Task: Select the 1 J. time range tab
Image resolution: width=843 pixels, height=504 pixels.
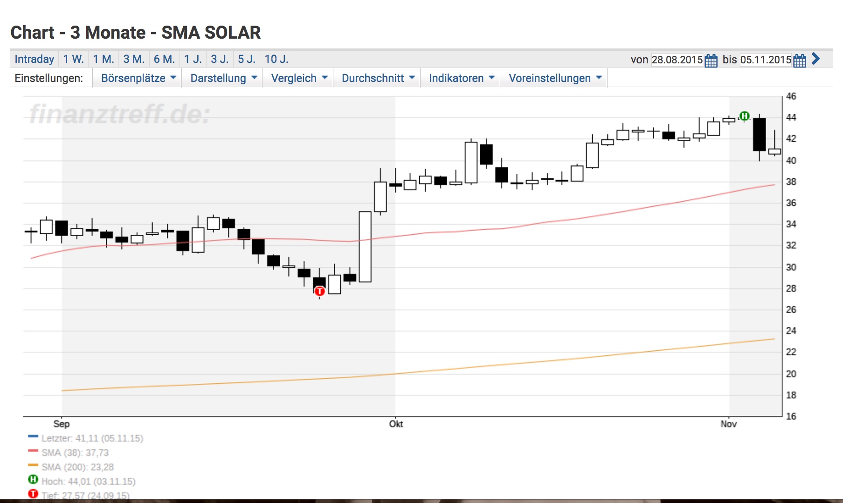Action: [x=193, y=59]
